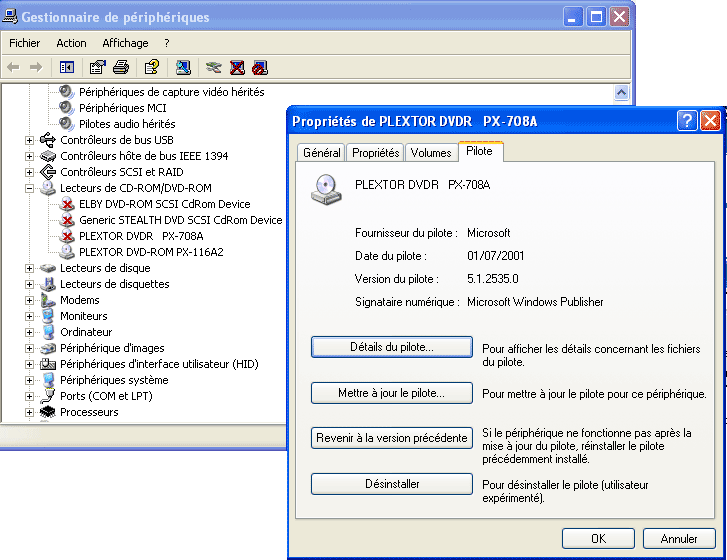Expand Périphériques système node

(29, 380)
